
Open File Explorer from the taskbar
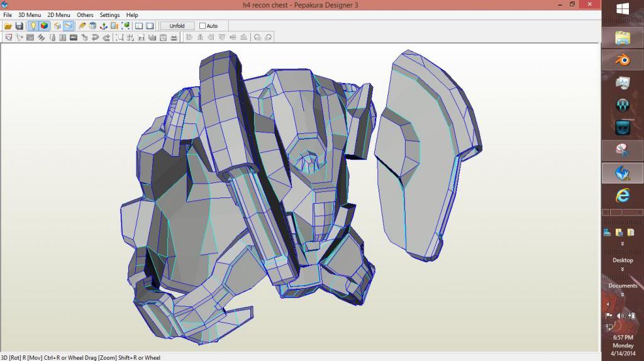coord(623,38)
